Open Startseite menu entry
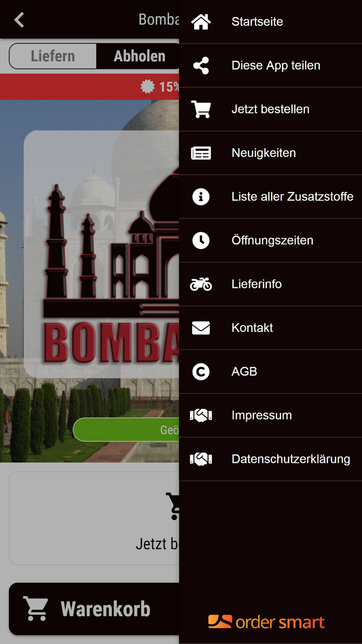This screenshot has height=644, width=362. click(x=270, y=22)
